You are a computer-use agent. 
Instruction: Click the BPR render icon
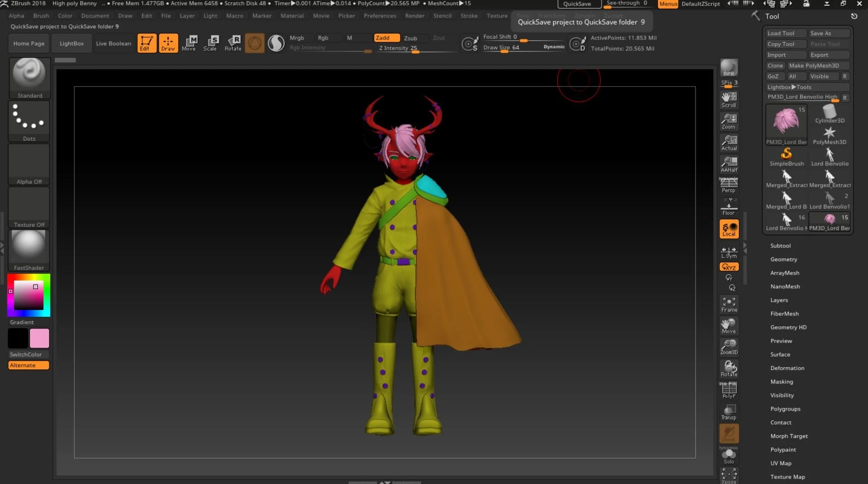[728, 68]
